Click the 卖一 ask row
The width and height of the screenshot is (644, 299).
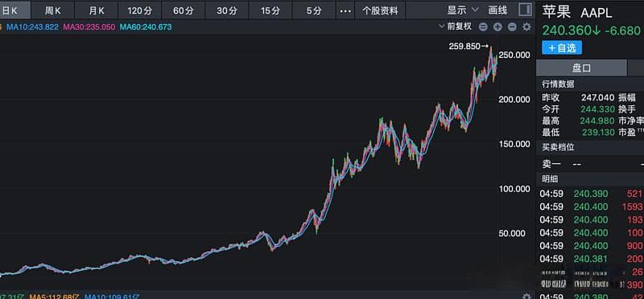click(x=590, y=164)
